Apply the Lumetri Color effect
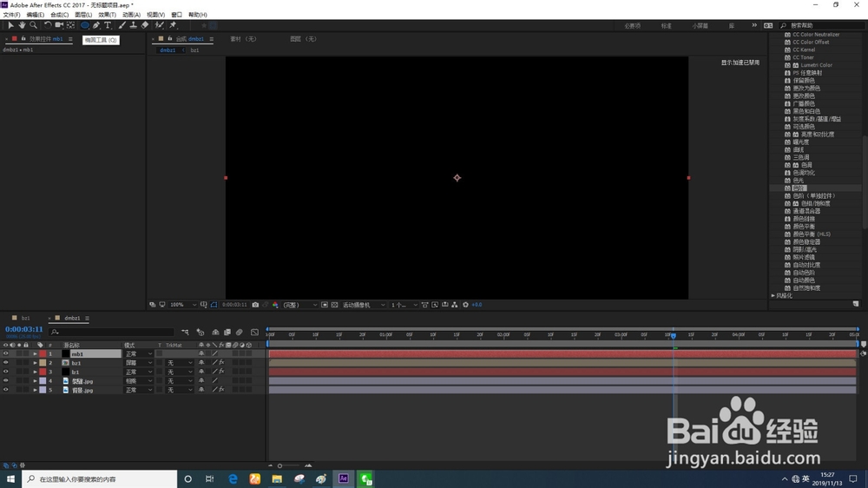 point(816,65)
